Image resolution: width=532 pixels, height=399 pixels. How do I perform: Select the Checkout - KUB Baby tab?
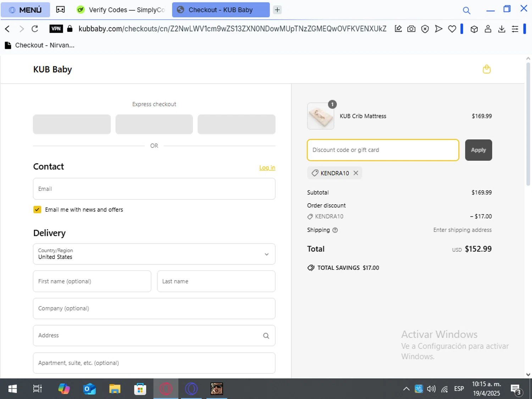[x=221, y=10]
